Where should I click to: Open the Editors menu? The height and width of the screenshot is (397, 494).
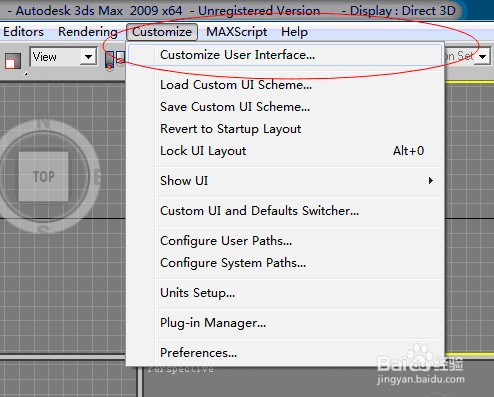(23, 32)
